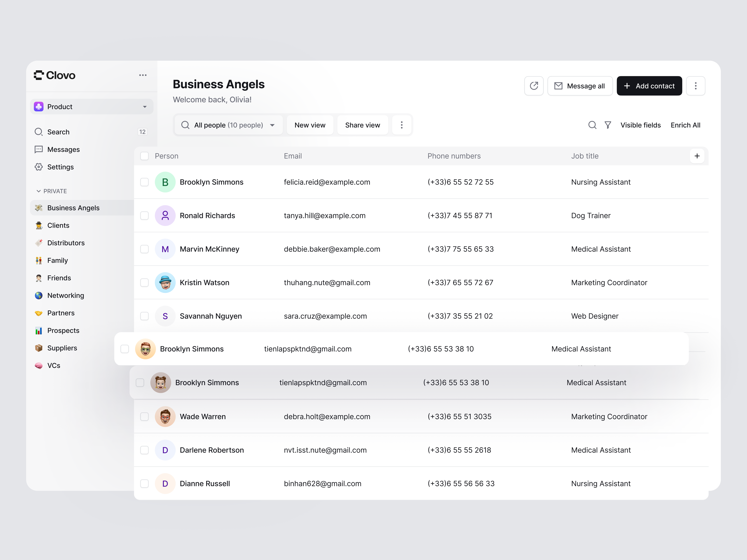This screenshot has width=747, height=560.
Task: Select Business Angels in the sidebar
Action: click(x=73, y=208)
